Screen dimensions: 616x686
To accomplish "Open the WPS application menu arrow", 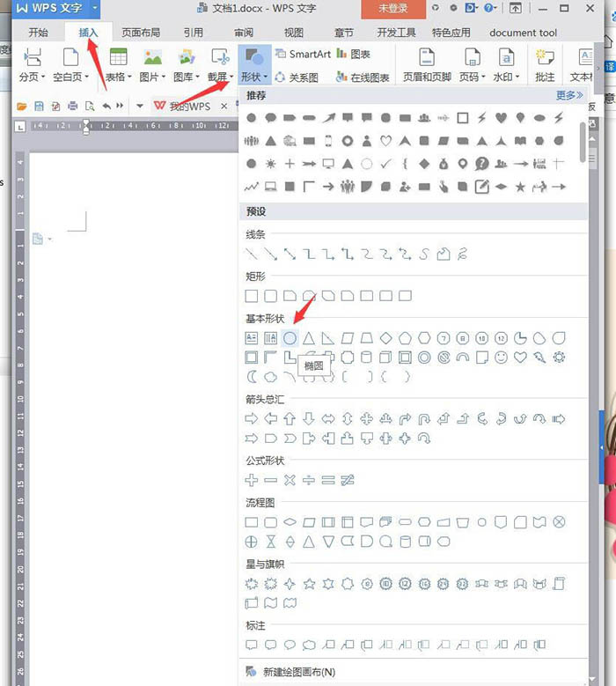I will point(94,8).
